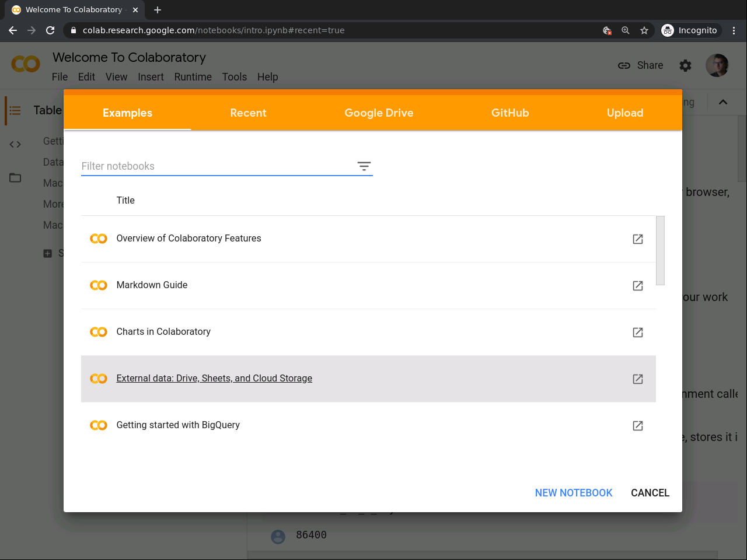The image size is (747, 560).
Task: Click the NEW NOTEBOOK button
Action: pos(574,493)
